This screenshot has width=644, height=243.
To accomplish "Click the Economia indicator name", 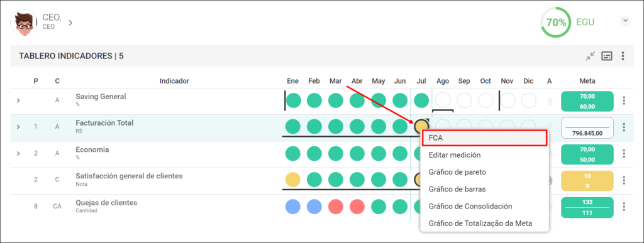I will coord(92,149).
